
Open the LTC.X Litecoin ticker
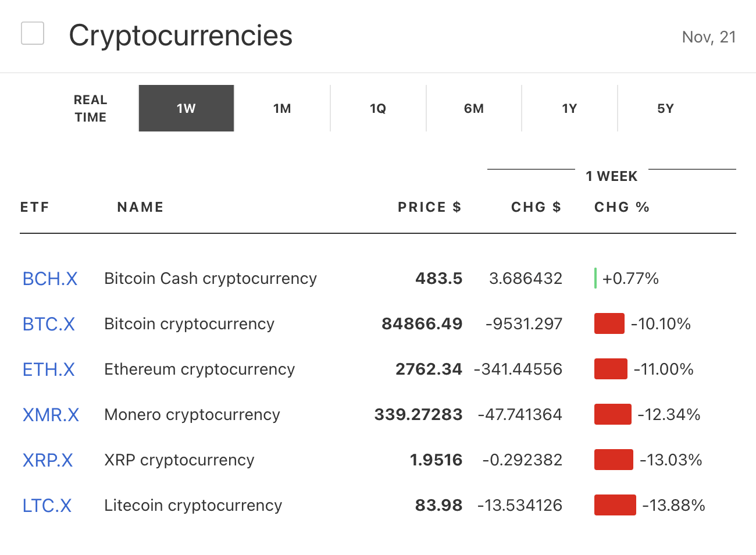(47, 506)
